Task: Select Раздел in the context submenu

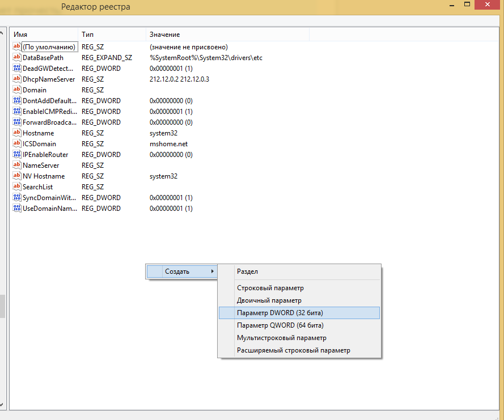Action: (247, 272)
